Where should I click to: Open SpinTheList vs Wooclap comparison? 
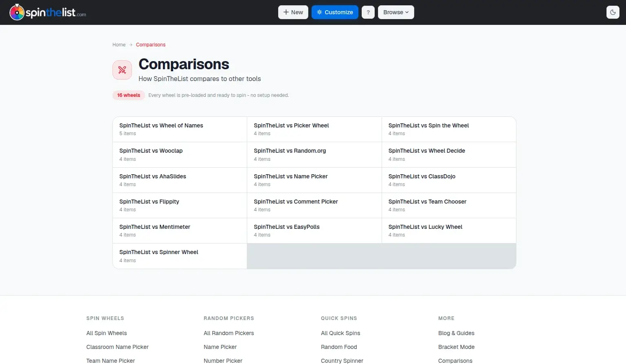(180, 155)
